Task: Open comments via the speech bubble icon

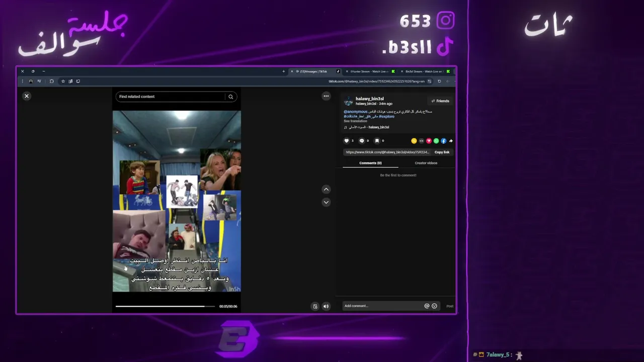Action: 361,141
